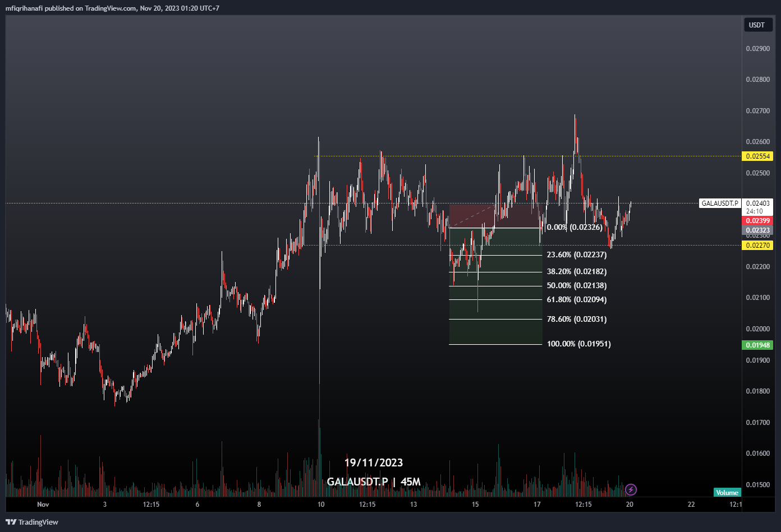
Task: Click the 0.01800 price axis tick
Action: 757,391
